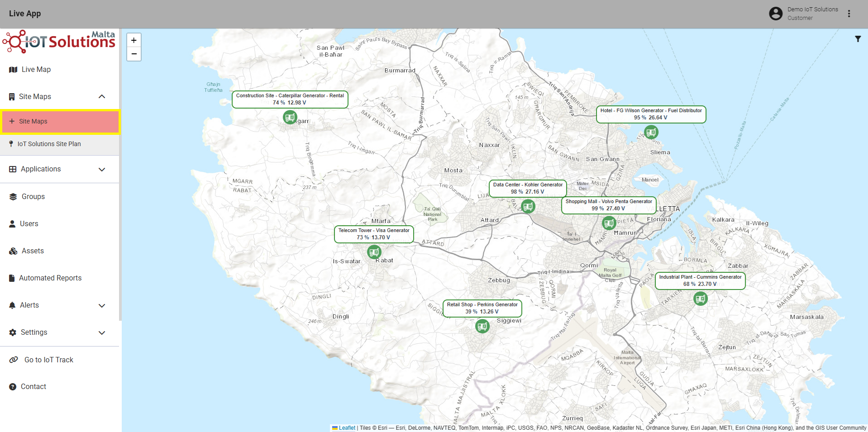Expand the Settings section chevron
This screenshot has width=868, height=432.
pyautogui.click(x=102, y=332)
